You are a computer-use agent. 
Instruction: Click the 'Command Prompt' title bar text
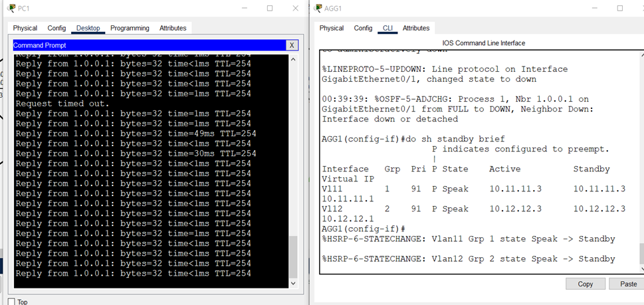click(39, 45)
